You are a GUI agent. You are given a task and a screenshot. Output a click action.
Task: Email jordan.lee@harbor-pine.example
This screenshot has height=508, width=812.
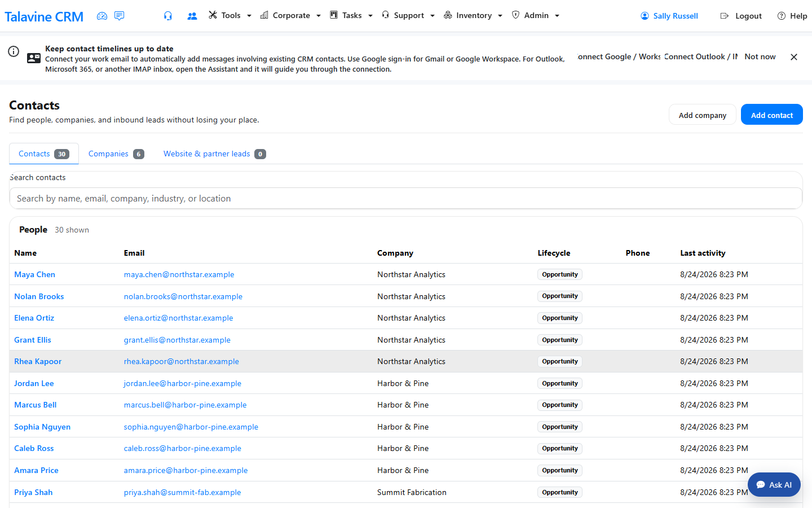(183, 383)
